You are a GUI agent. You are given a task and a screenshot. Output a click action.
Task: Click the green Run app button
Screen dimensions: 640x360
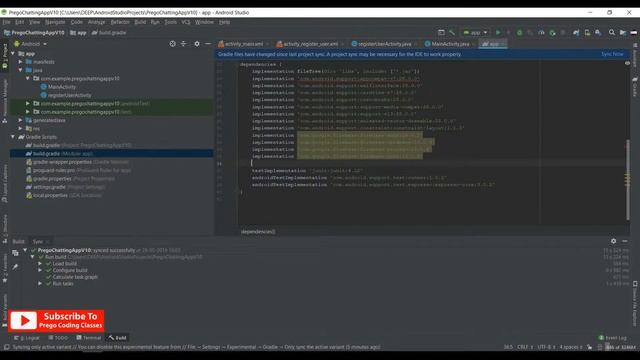coord(498,33)
